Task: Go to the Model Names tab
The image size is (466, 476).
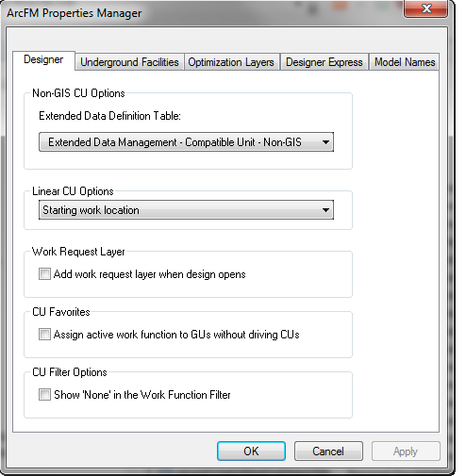Action: 404,62
